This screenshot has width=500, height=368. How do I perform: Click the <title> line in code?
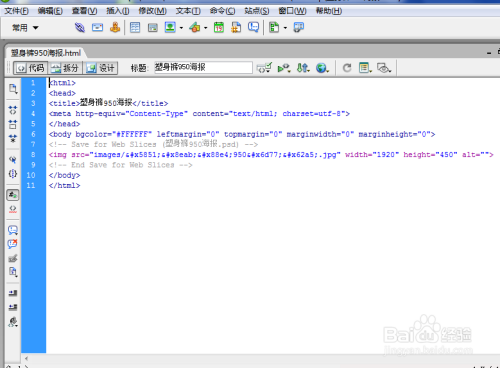pyautogui.click(x=108, y=103)
